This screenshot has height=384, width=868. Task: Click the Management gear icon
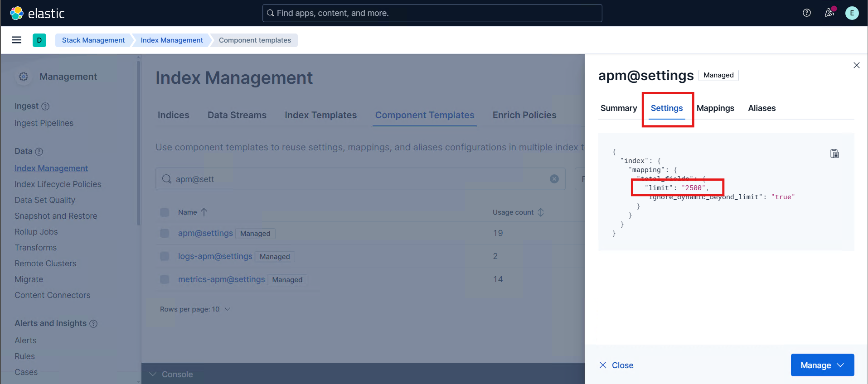pos(24,77)
